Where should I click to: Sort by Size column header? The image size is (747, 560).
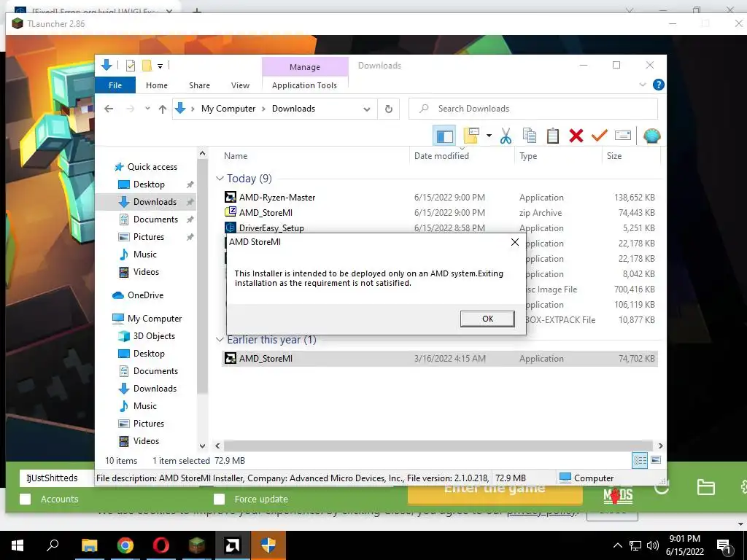[x=614, y=156]
